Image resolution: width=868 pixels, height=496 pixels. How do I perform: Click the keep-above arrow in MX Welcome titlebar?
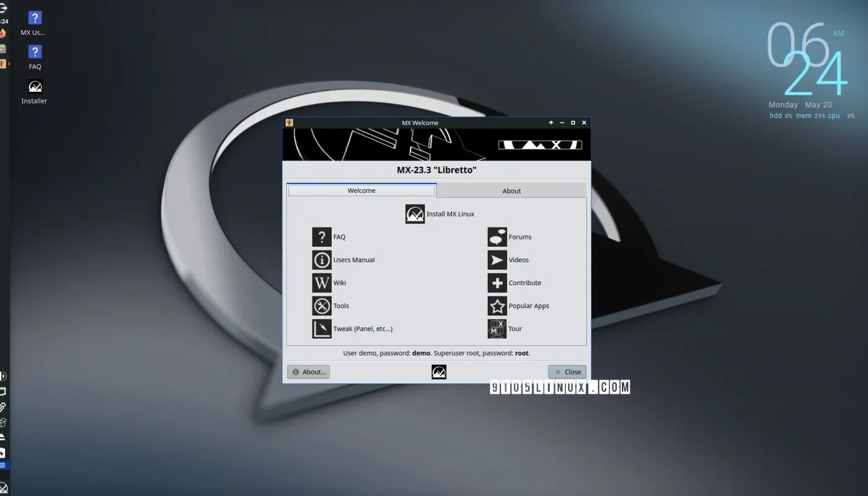(x=551, y=123)
